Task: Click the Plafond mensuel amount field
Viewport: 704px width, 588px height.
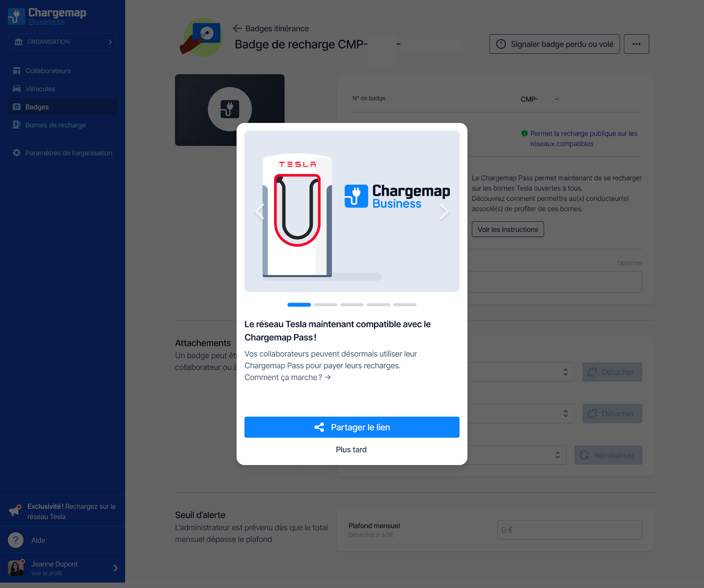Action: coord(570,530)
